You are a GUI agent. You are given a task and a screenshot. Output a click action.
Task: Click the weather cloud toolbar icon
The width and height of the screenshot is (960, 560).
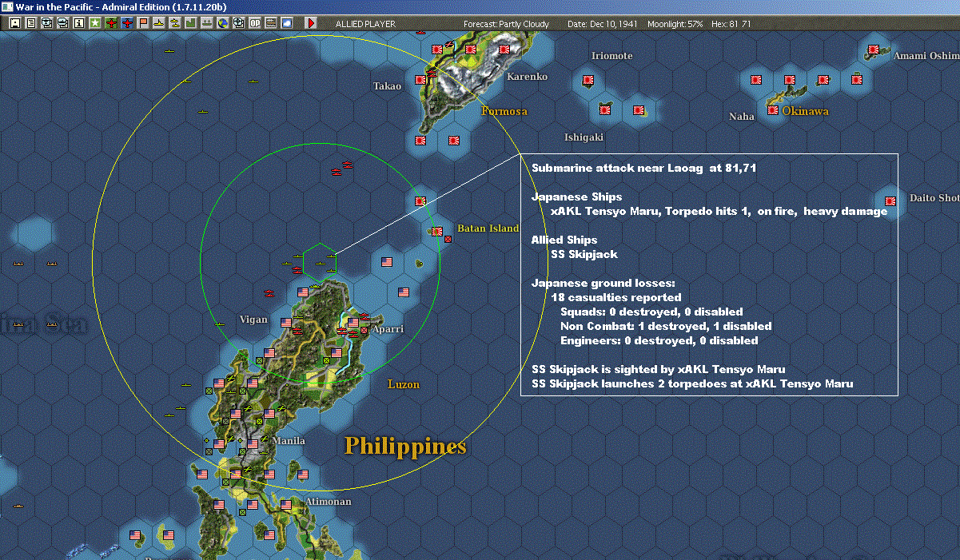287,24
